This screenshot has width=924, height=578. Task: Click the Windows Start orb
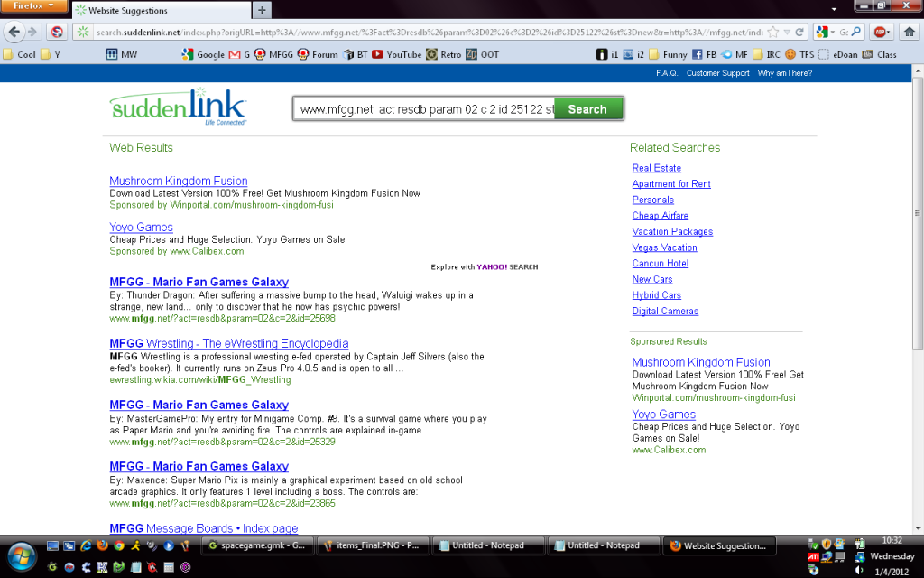point(19,551)
